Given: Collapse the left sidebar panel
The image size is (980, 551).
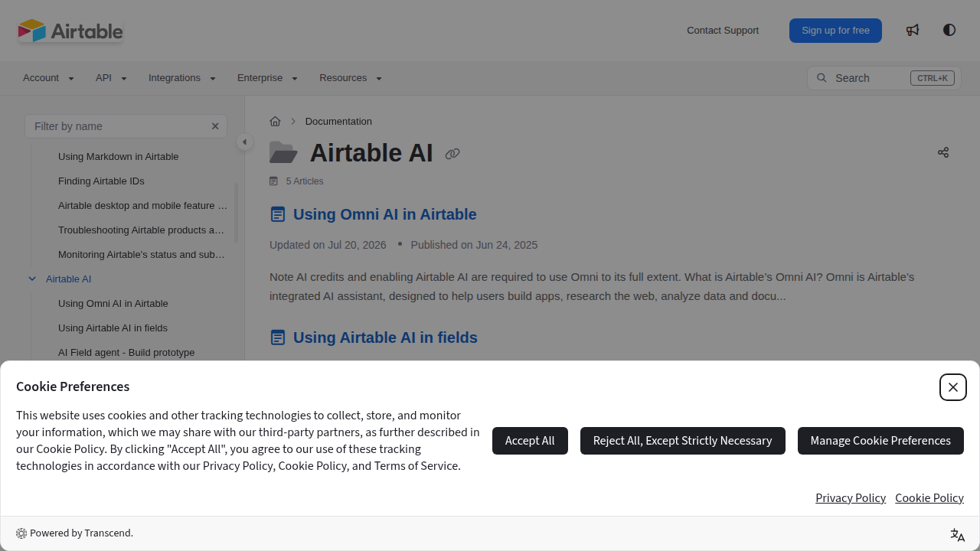Looking at the screenshot, I should (x=244, y=142).
